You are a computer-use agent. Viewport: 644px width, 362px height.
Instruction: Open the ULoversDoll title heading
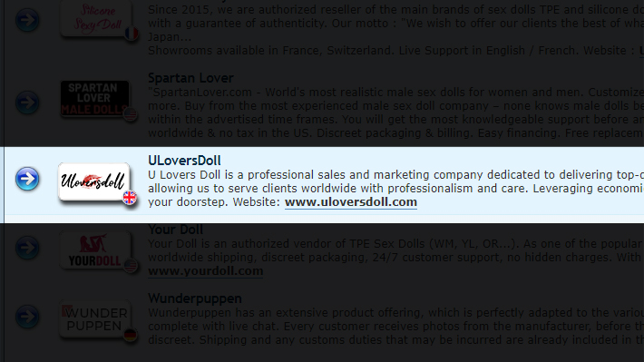[184, 161]
